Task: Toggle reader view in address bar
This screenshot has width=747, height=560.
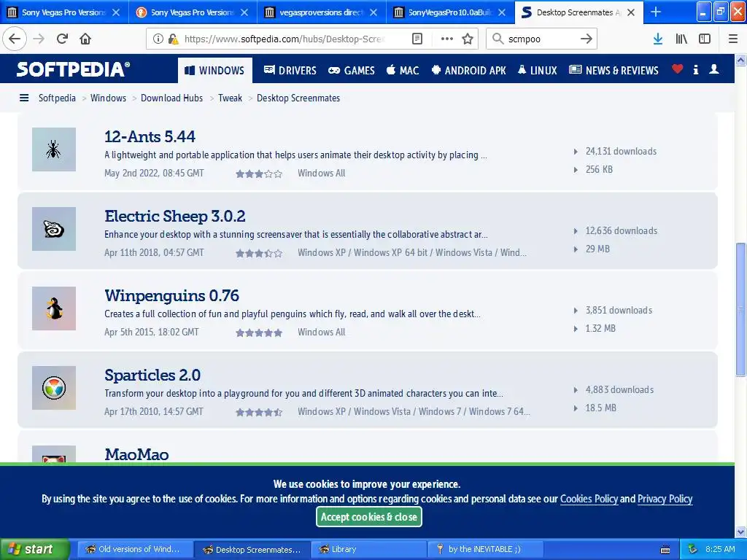Action: tap(417, 39)
